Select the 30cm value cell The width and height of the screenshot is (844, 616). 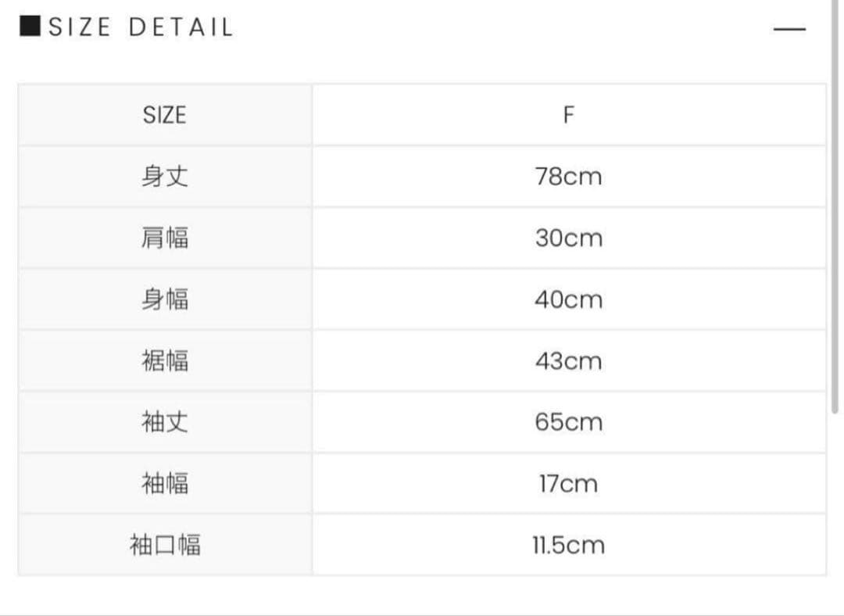pos(569,238)
